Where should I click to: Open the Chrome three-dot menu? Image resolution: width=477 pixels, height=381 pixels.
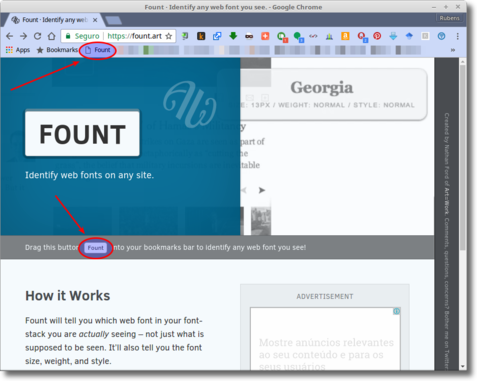point(458,36)
